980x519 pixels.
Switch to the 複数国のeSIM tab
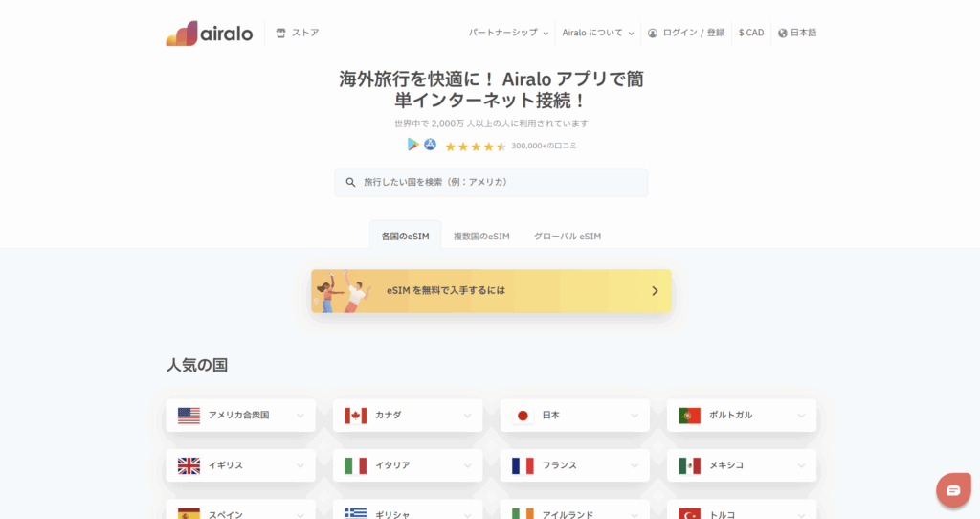point(481,236)
